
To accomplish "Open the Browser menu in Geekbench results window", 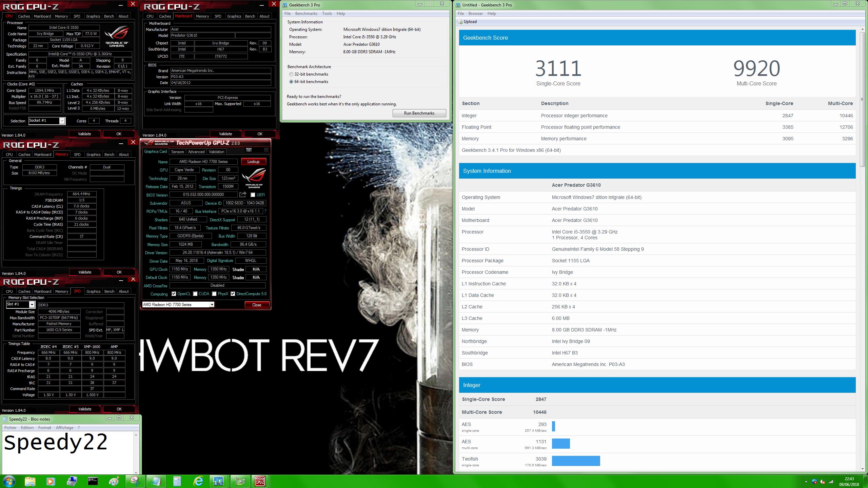I will pyautogui.click(x=475, y=14).
